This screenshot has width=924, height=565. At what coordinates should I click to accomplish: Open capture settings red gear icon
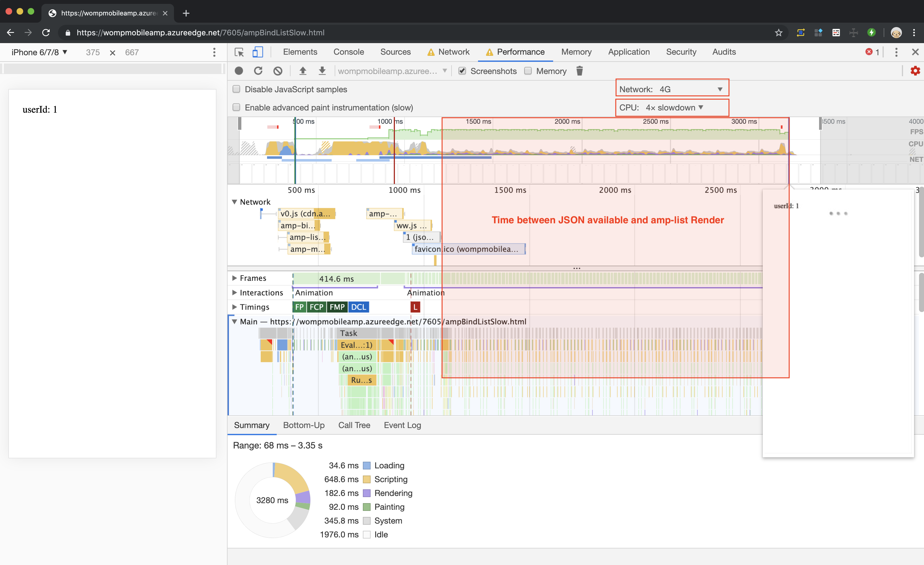tap(915, 71)
